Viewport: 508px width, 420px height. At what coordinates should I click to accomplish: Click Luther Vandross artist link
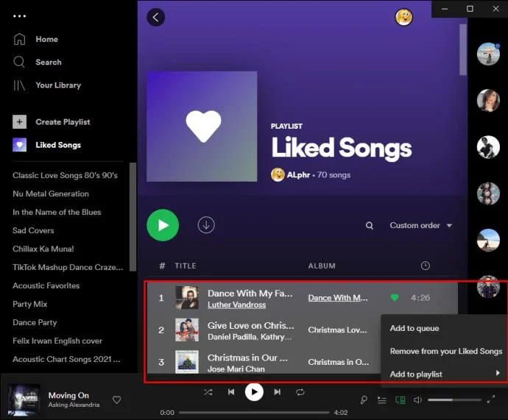pyautogui.click(x=237, y=305)
